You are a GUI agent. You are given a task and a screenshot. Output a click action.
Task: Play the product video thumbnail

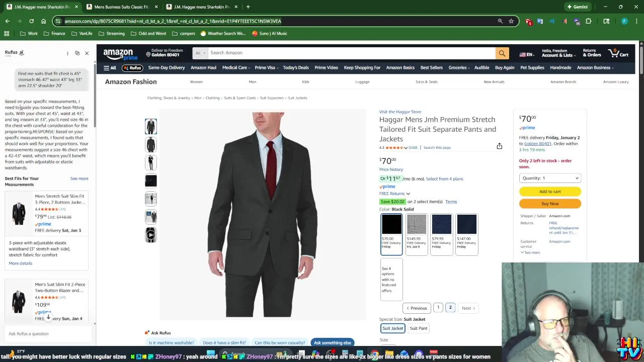[x=151, y=235]
